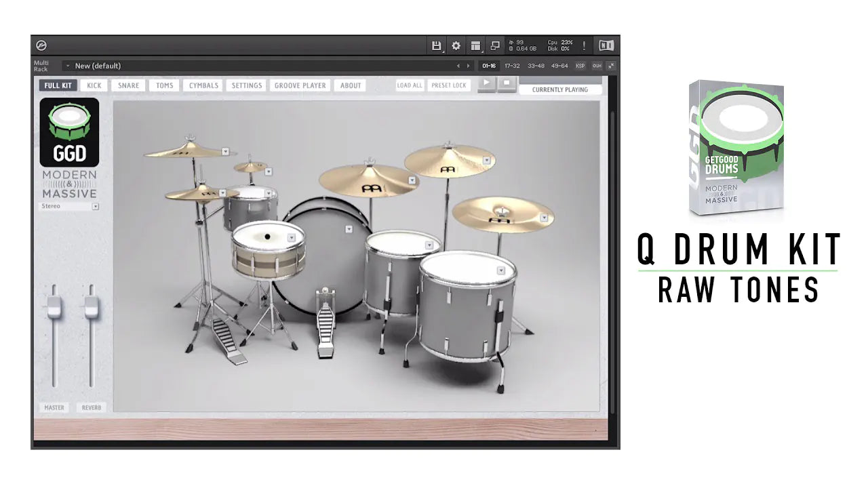Screen dimensions: 868x488
Task: Click the Kontakt save disk icon
Action: (437, 46)
